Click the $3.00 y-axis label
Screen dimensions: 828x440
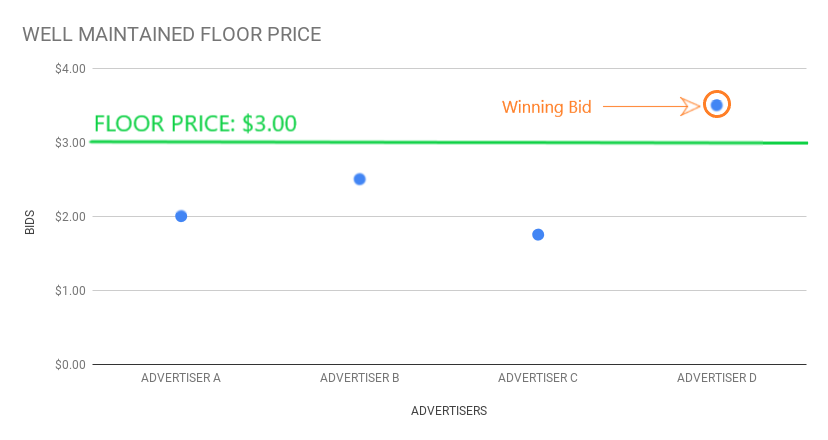click(70, 143)
